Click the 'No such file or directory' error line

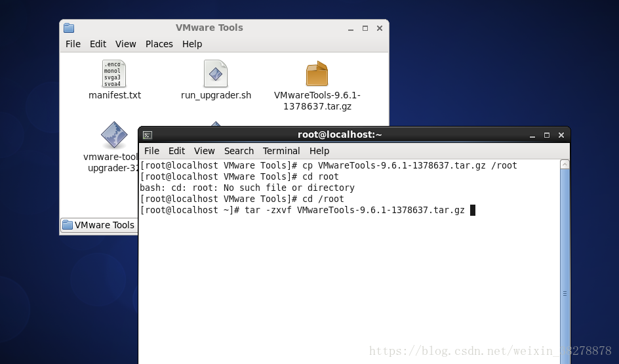pyautogui.click(x=247, y=188)
